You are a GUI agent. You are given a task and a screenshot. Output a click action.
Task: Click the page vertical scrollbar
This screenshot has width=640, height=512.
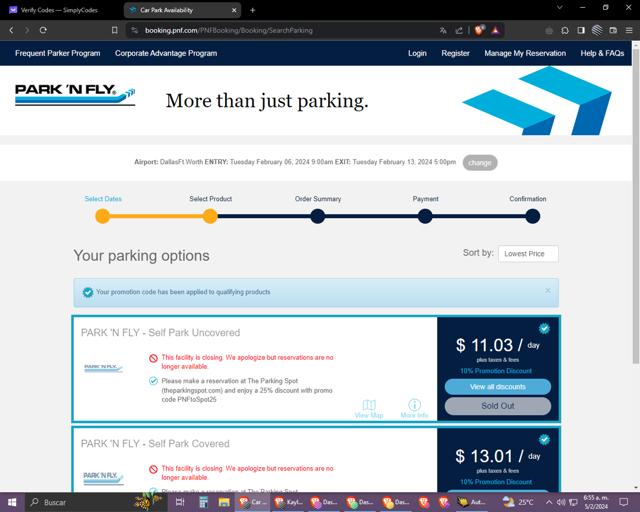636,204
